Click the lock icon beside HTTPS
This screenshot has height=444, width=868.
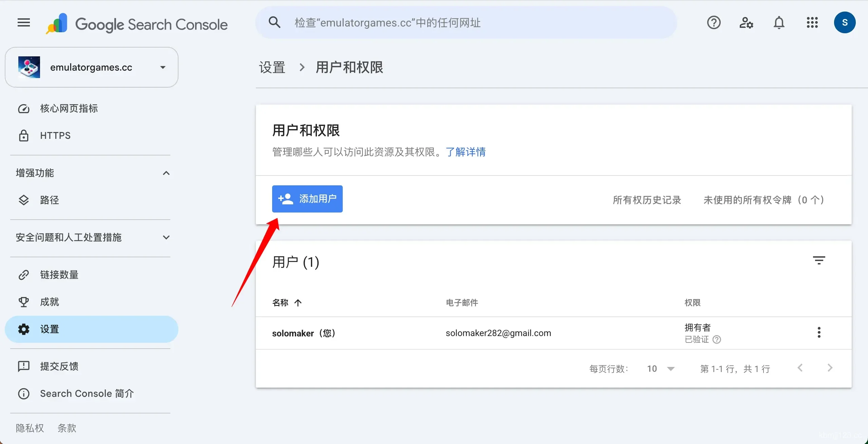24,135
